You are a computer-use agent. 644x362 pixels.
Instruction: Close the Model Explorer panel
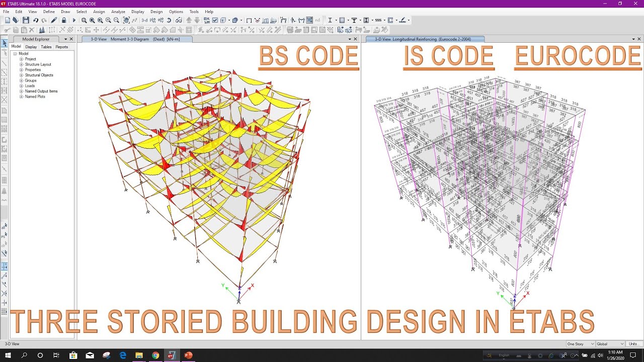71,39
